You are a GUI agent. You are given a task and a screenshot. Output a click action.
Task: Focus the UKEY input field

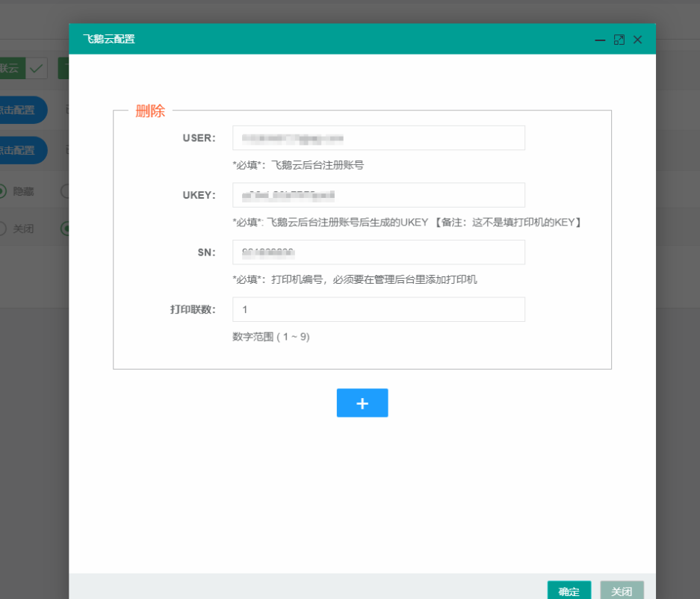(379, 195)
